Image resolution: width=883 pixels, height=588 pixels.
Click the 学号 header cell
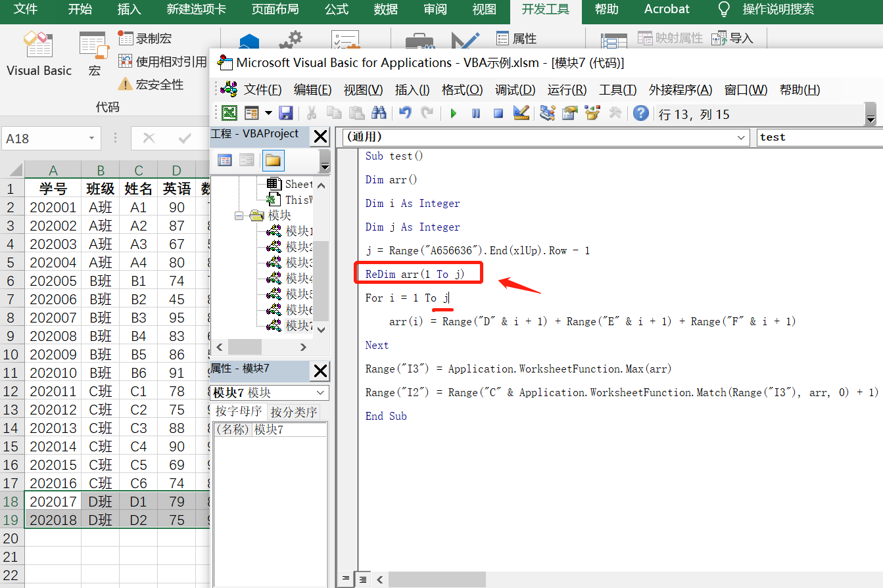click(x=53, y=189)
